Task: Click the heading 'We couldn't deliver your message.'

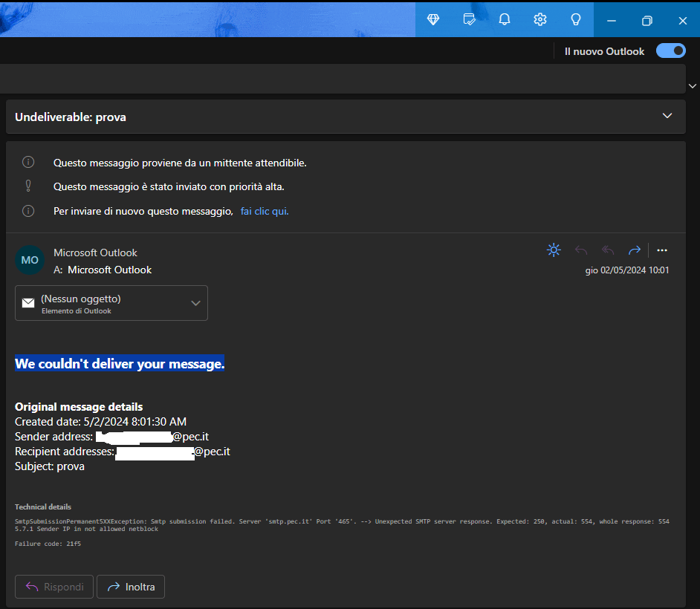Action: (x=120, y=364)
